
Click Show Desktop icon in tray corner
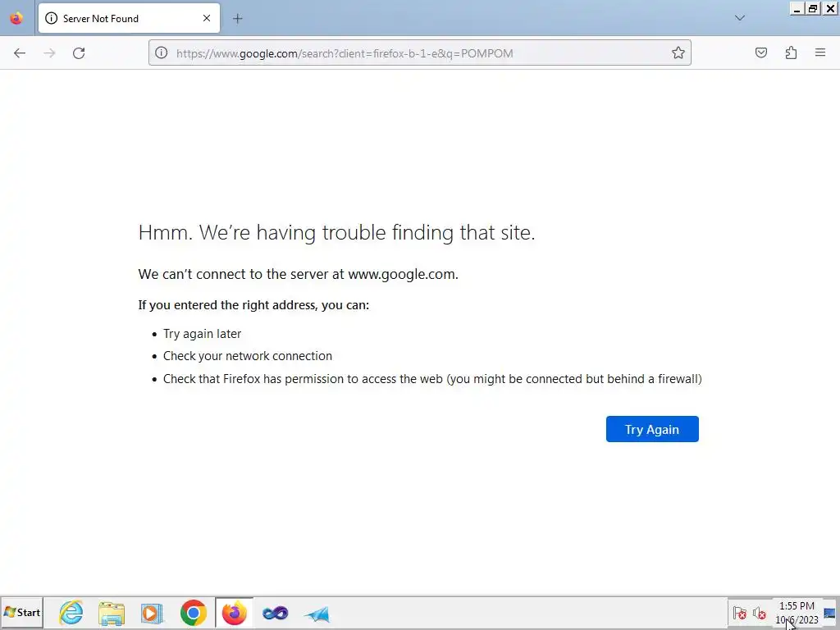(830, 613)
